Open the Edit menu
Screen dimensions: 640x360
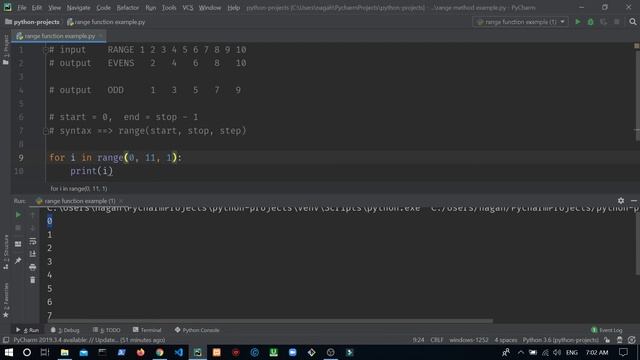(x=37, y=8)
